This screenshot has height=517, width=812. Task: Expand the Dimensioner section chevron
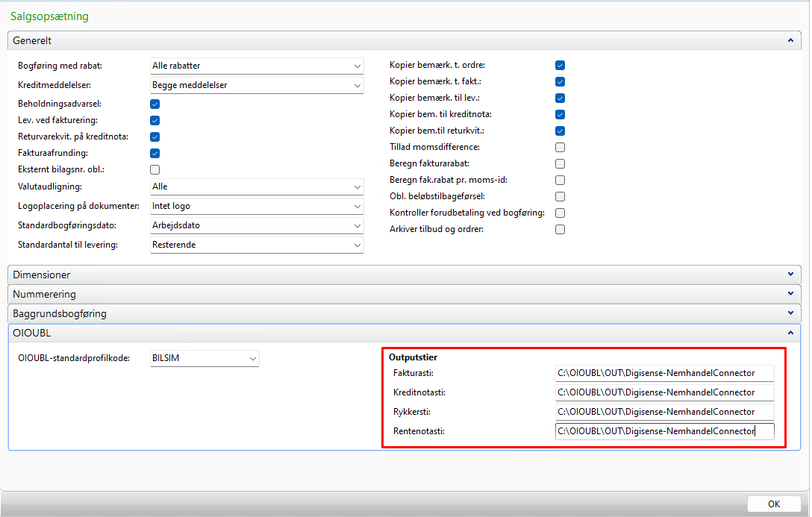(790, 275)
